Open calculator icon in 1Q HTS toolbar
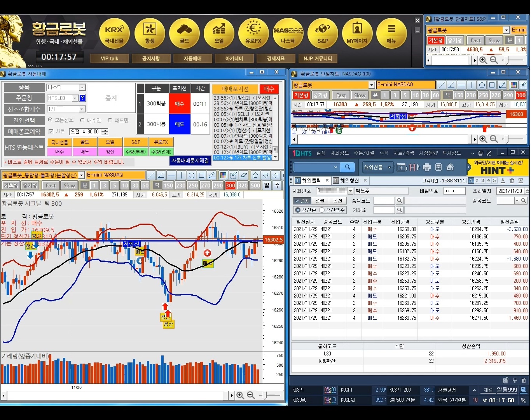The image size is (531, 420). [438, 167]
